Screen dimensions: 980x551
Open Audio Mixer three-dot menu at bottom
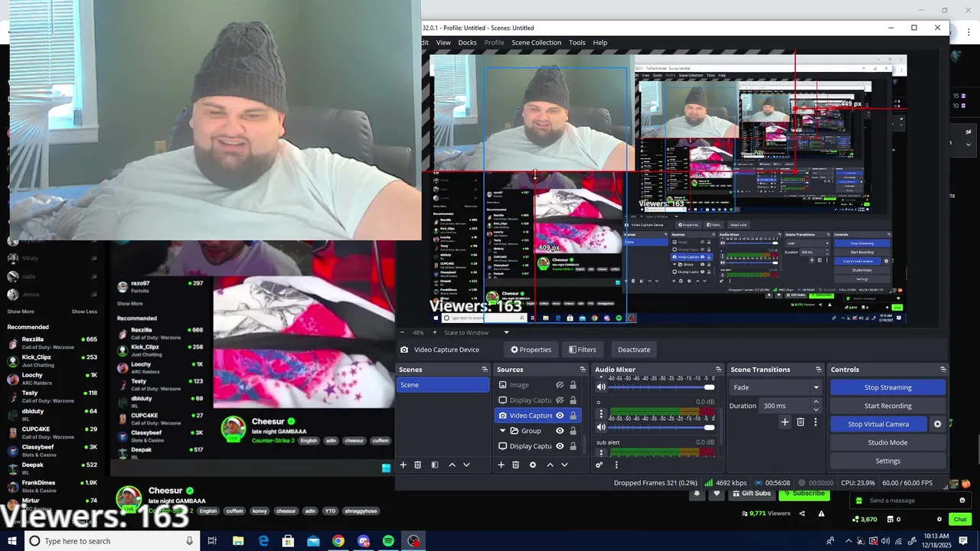pyautogui.click(x=616, y=465)
